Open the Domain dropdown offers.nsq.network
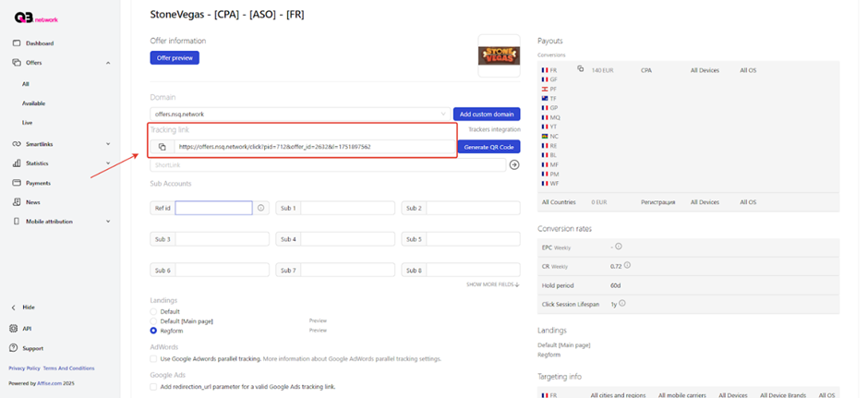 pos(300,114)
